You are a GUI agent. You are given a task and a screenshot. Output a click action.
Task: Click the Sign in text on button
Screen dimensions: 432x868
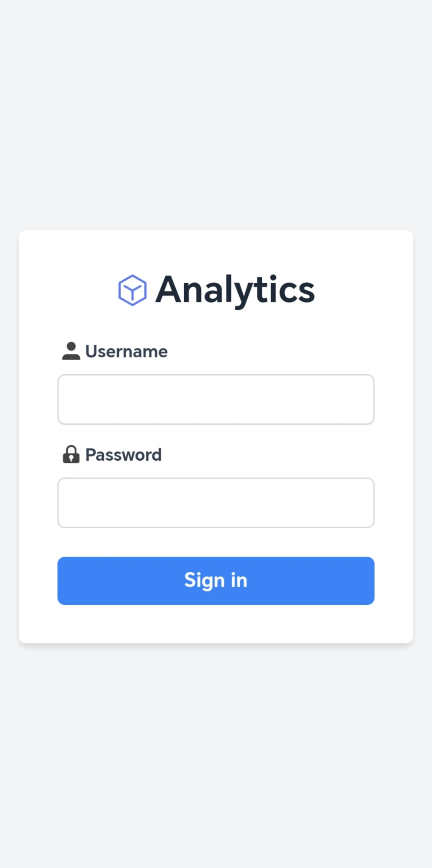[x=216, y=580]
